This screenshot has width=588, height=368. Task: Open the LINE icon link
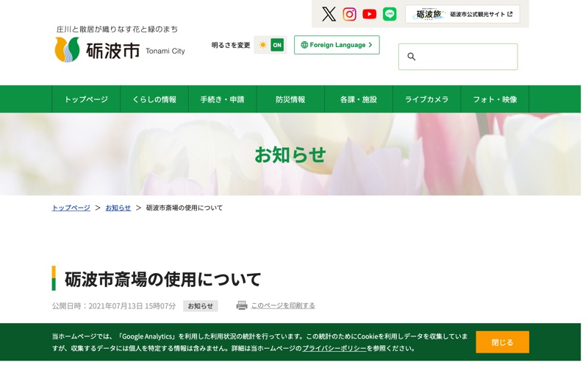tap(390, 14)
